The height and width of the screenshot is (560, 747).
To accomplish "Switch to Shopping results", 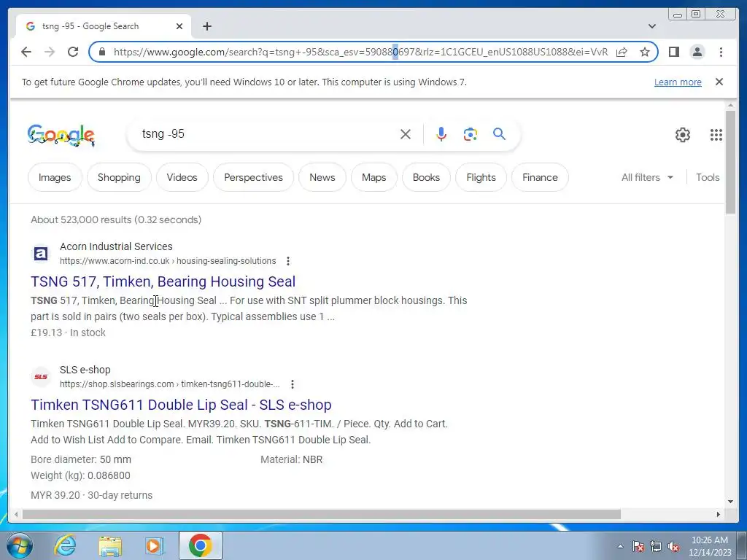I will (119, 177).
